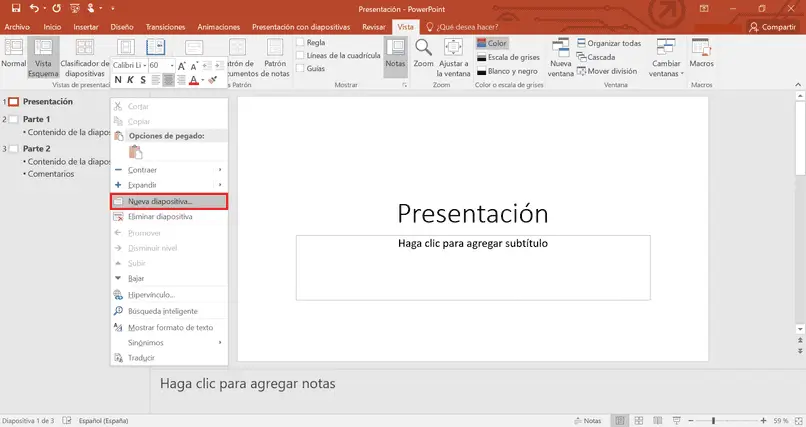This screenshot has width=806, height=427.
Task: Click the Zoom magnifier icon in ribbon
Action: pos(423,49)
